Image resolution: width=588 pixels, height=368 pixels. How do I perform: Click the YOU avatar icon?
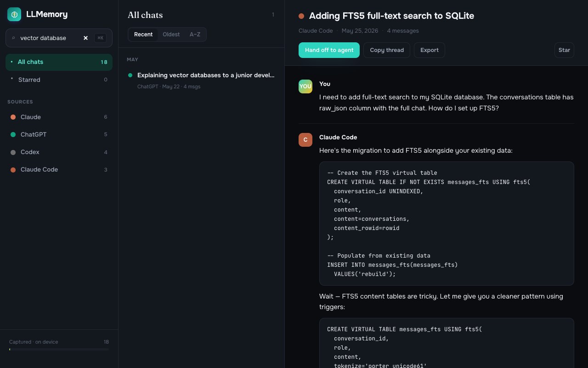pos(305,86)
